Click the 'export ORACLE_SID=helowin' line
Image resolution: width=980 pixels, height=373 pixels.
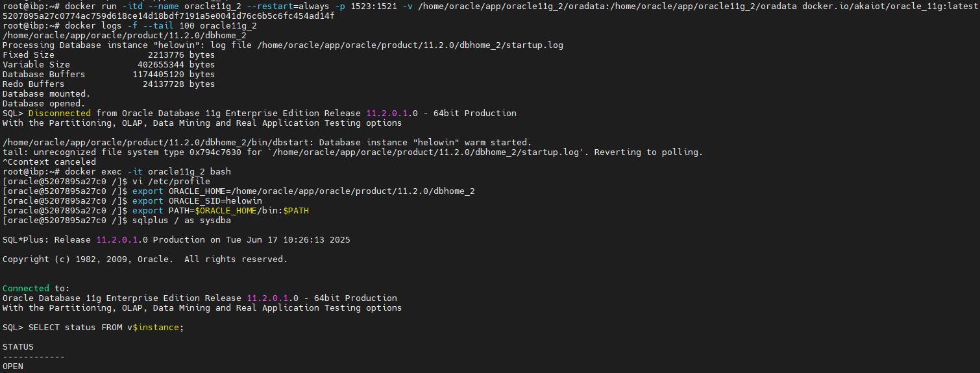pyautogui.click(x=197, y=201)
